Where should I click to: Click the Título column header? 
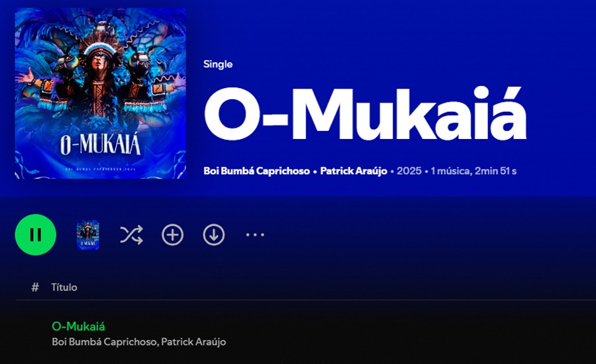tap(64, 287)
